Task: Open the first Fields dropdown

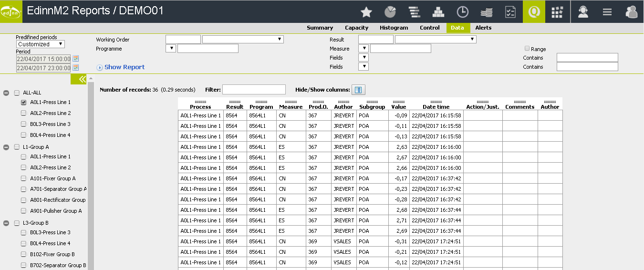Action: pyautogui.click(x=364, y=57)
